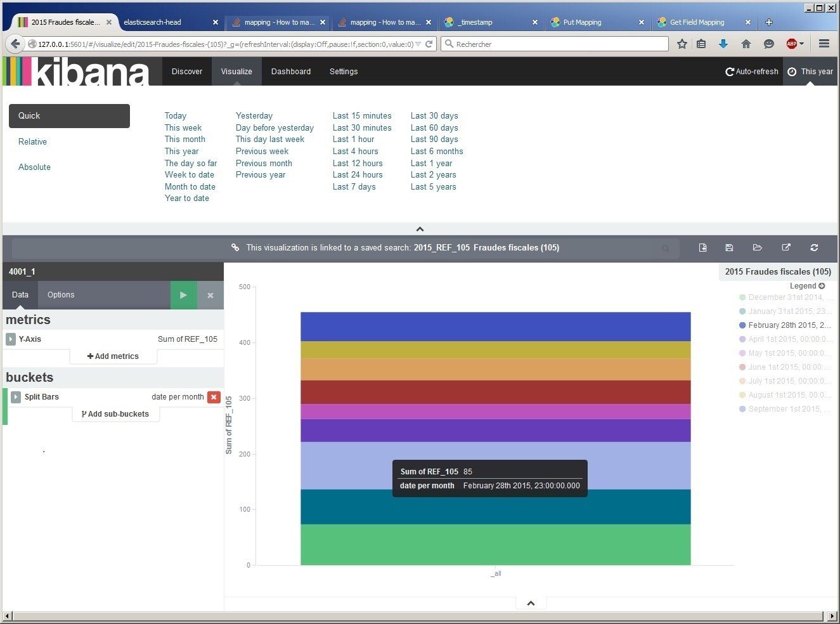
Task: Collapse the time picker with the up chevron
Action: pyautogui.click(x=420, y=229)
